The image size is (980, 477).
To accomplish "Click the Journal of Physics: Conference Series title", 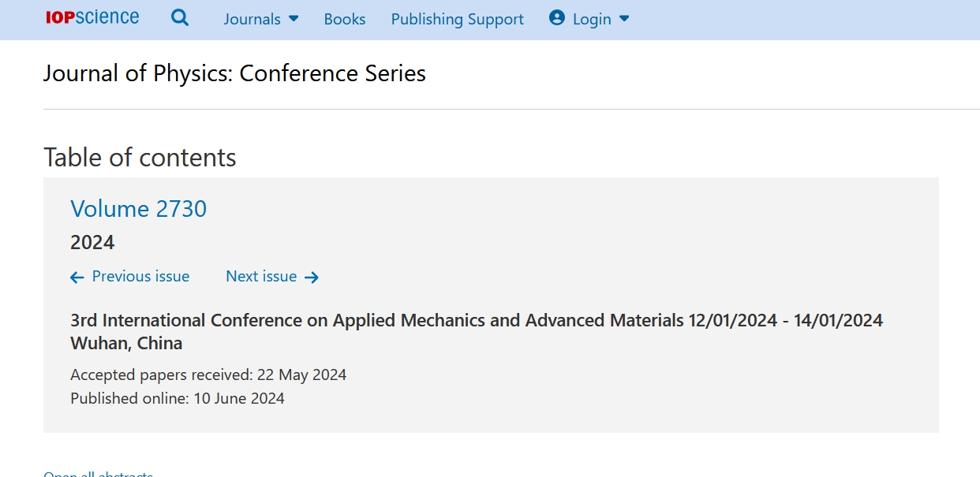I will [x=234, y=73].
